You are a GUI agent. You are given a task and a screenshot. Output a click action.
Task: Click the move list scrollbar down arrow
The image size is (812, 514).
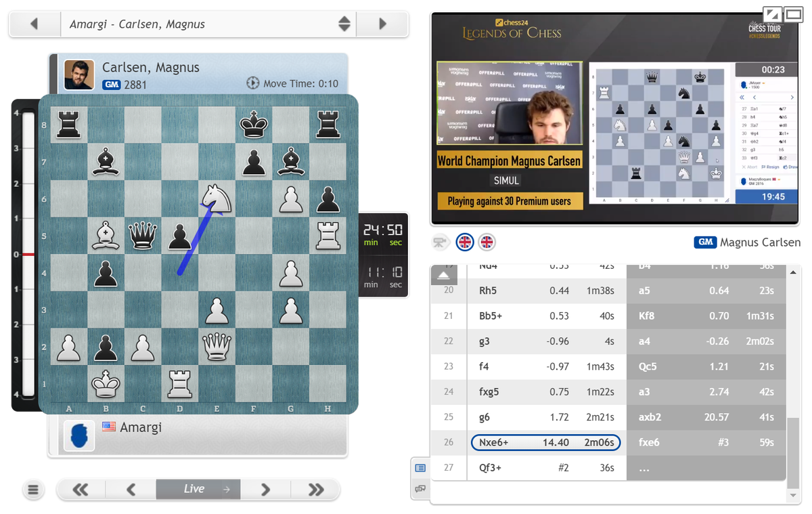coord(792,496)
